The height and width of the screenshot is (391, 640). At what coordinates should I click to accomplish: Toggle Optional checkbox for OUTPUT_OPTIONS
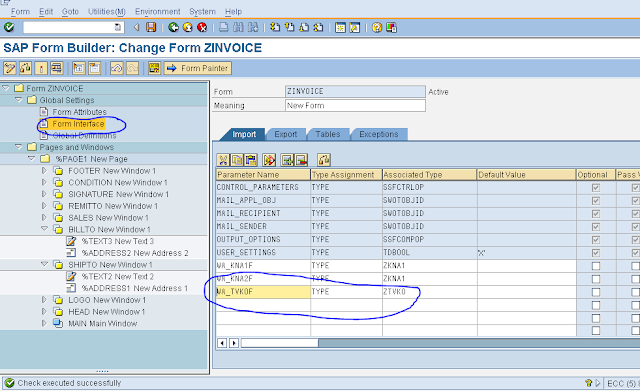tap(596, 240)
